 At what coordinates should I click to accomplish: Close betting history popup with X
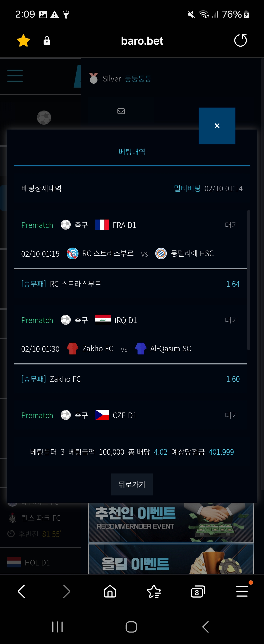pyautogui.click(x=217, y=126)
